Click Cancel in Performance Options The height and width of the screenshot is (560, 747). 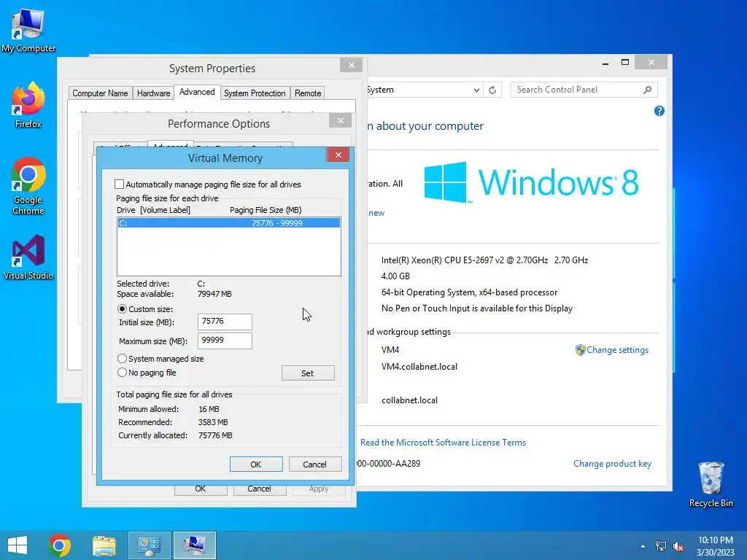click(x=259, y=489)
